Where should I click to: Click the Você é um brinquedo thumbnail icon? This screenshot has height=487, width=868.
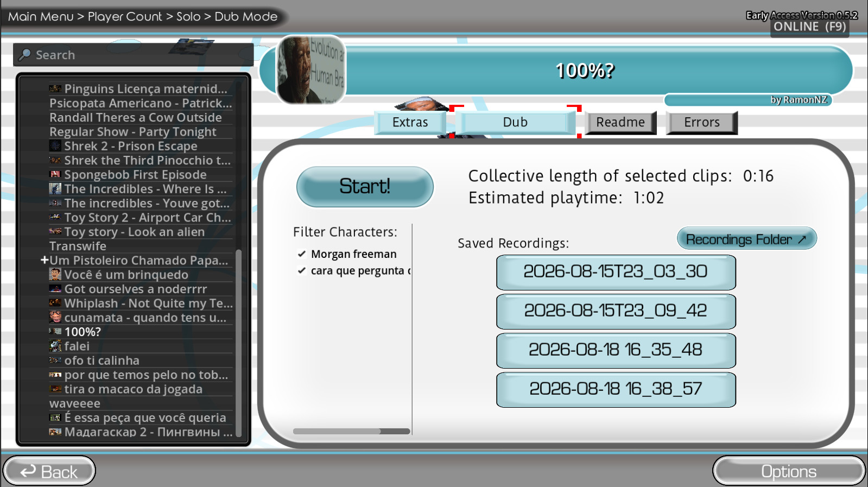pyautogui.click(x=55, y=275)
